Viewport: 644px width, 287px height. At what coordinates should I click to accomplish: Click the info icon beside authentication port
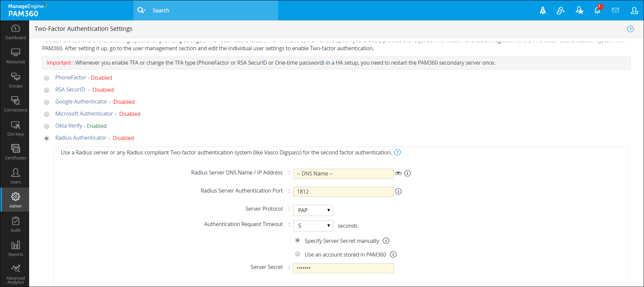coord(398,192)
